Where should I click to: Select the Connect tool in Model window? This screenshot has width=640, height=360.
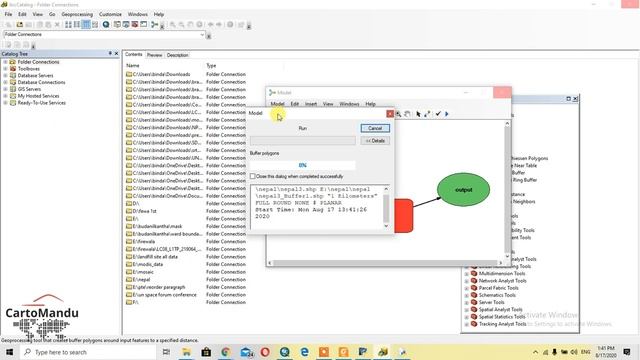[x=427, y=114]
